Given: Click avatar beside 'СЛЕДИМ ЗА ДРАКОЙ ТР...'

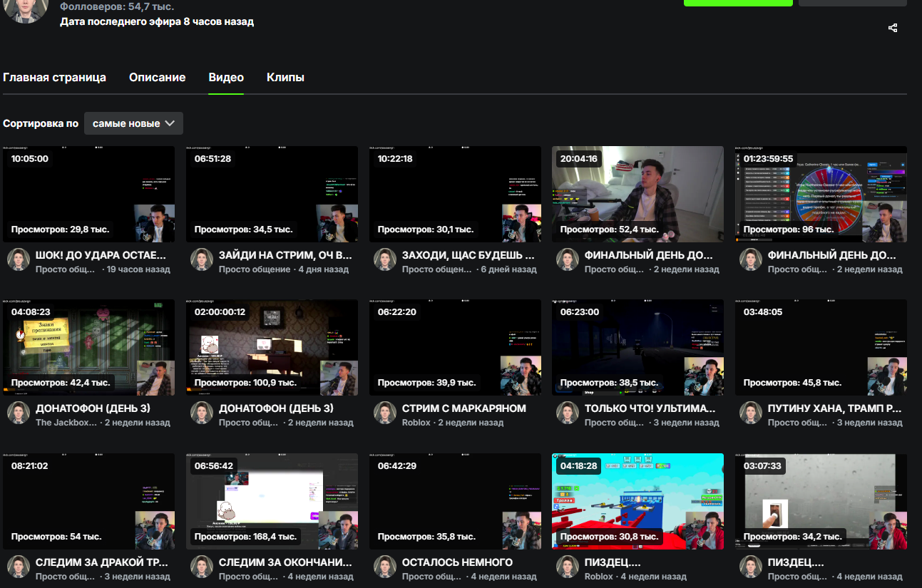Looking at the screenshot, I should (x=19, y=567).
